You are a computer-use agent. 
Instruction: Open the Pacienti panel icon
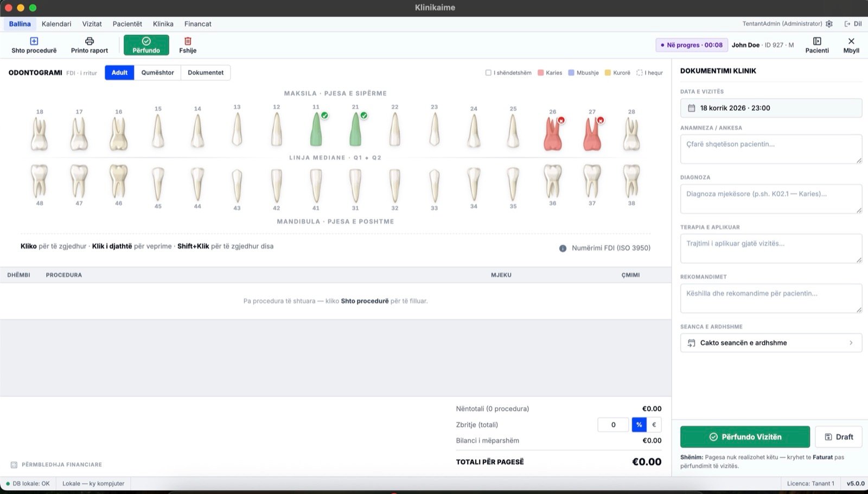[817, 41]
